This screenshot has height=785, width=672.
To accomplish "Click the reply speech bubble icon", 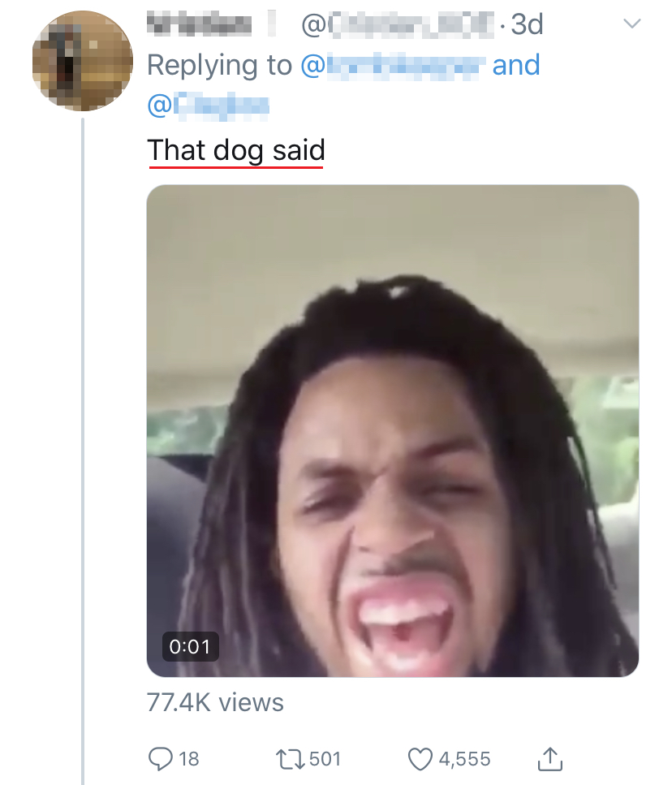I will coord(162,759).
